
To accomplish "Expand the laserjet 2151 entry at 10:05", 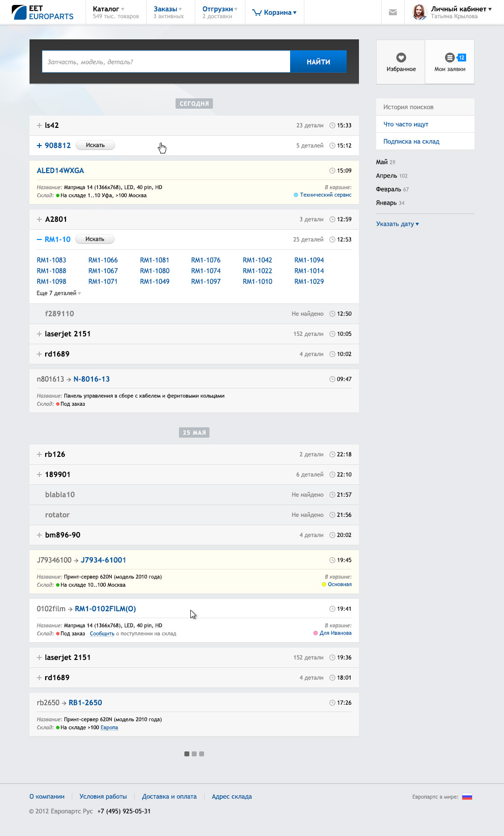I will (39, 334).
